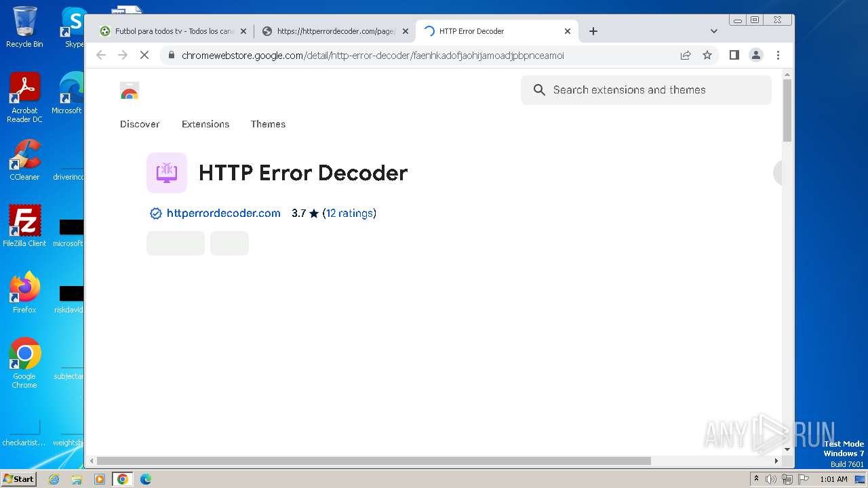868x488 pixels.
Task: Launch Internet Explorer from taskbar
Action: [x=54, y=479]
